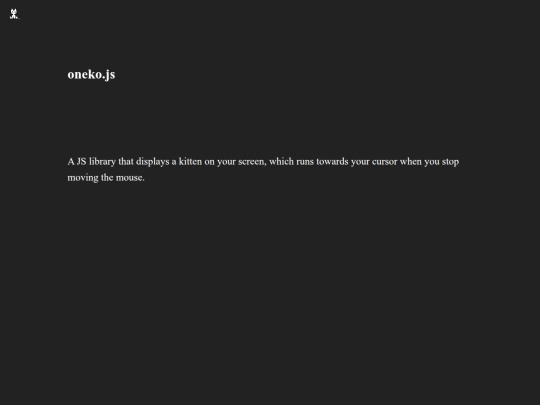Click on the word "displays"
The image size is (540, 405).
pos(153,162)
